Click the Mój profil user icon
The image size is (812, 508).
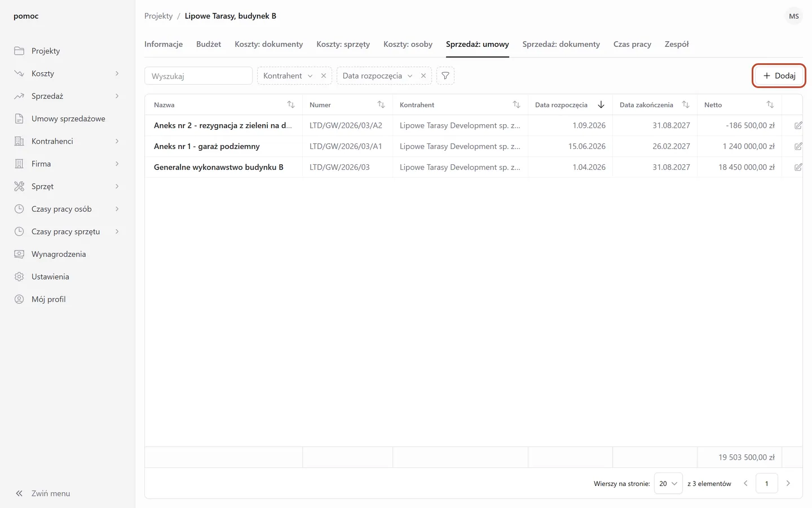[19, 299]
